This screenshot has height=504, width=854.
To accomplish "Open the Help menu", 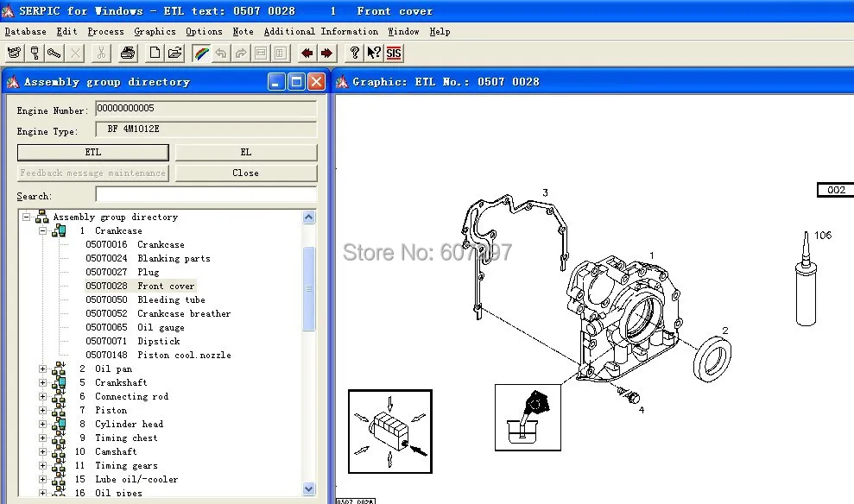I will pyautogui.click(x=440, y=32).
